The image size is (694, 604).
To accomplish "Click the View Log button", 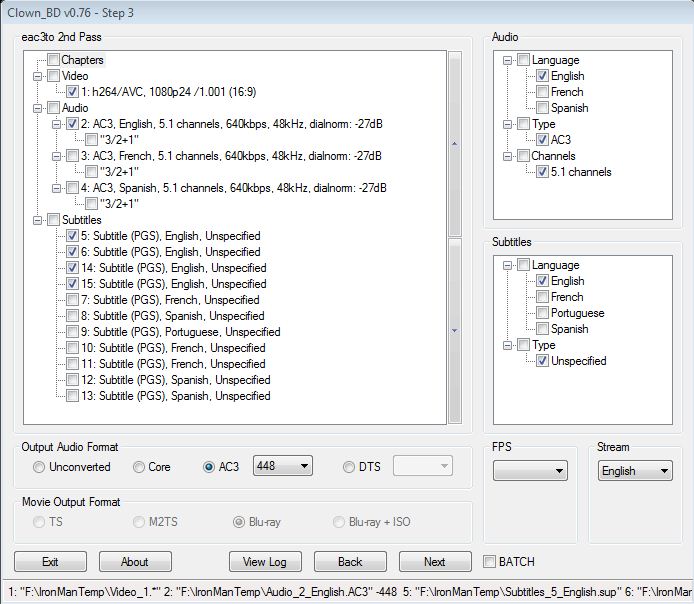I will point(265,562).
